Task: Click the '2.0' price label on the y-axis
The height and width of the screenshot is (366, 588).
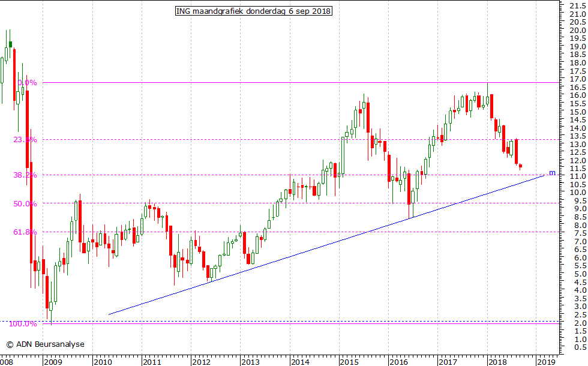Action: [580, 323]
